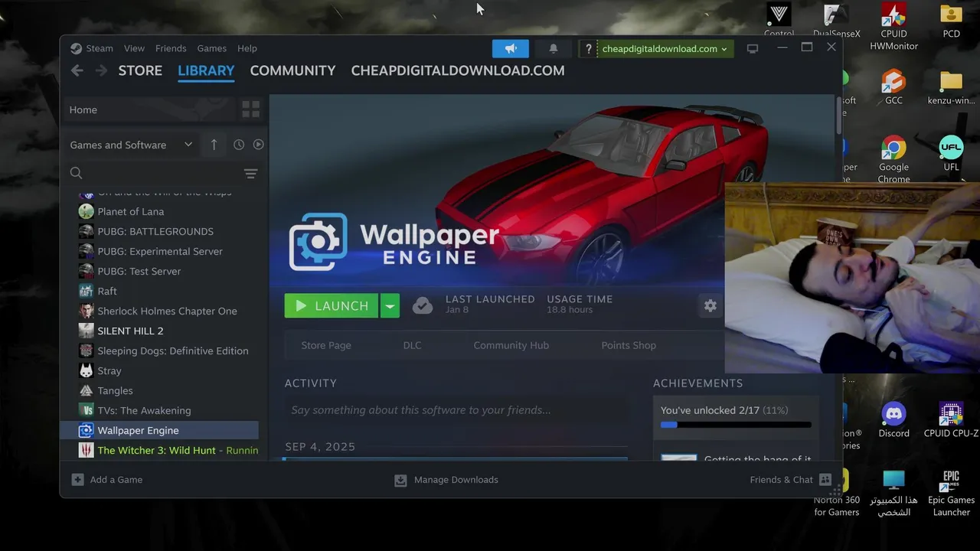This screenshot has height=551, width=980.
Task: Open the Friends menu
Action: pos(171,48)
